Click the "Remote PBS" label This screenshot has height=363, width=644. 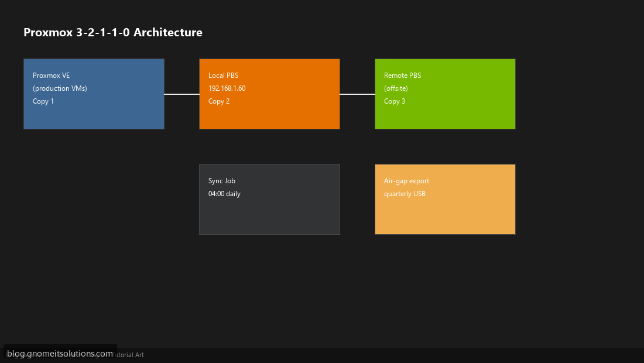[x=403, y=76]
